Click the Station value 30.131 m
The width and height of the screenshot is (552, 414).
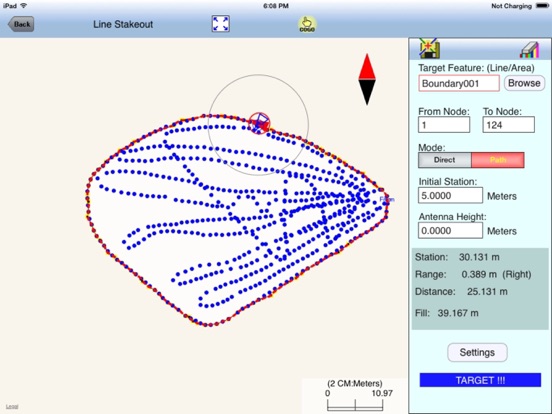click(479, 257)
